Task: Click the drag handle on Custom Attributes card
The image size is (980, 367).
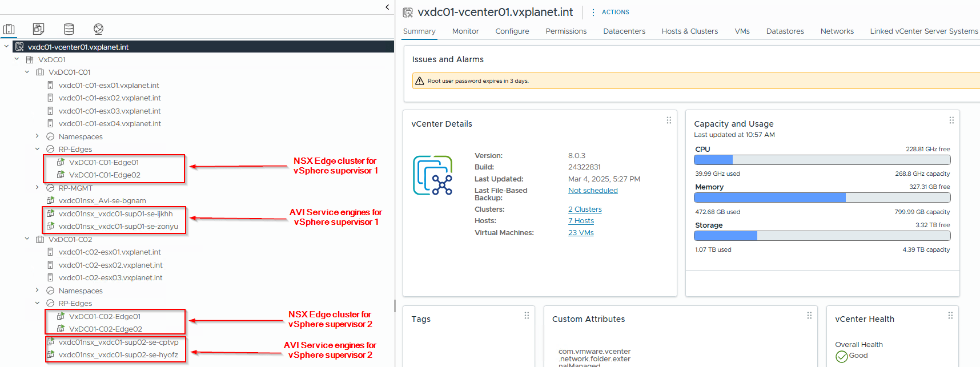Action: 809,316
